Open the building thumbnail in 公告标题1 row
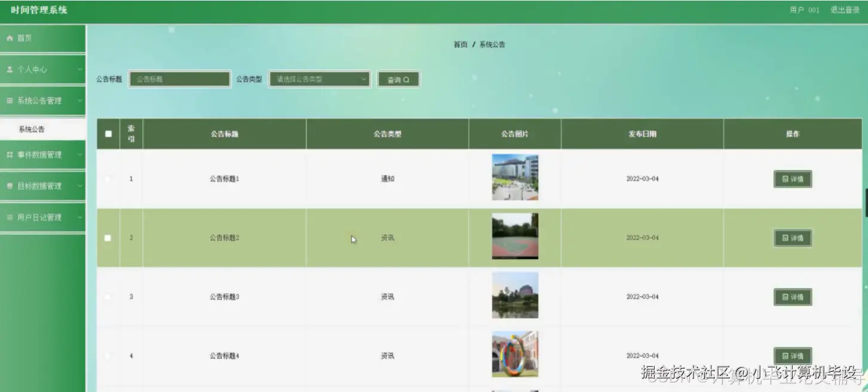This screenshot has width=868, height=392. (515, 177)
